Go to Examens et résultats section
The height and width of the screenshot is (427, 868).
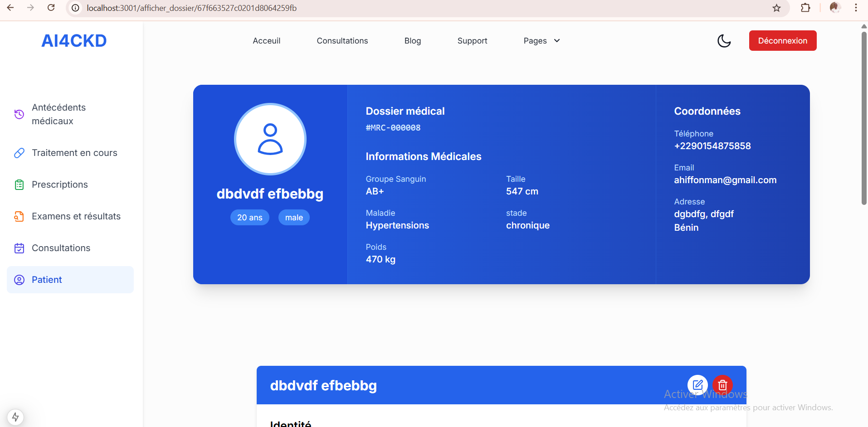point(76,216)
